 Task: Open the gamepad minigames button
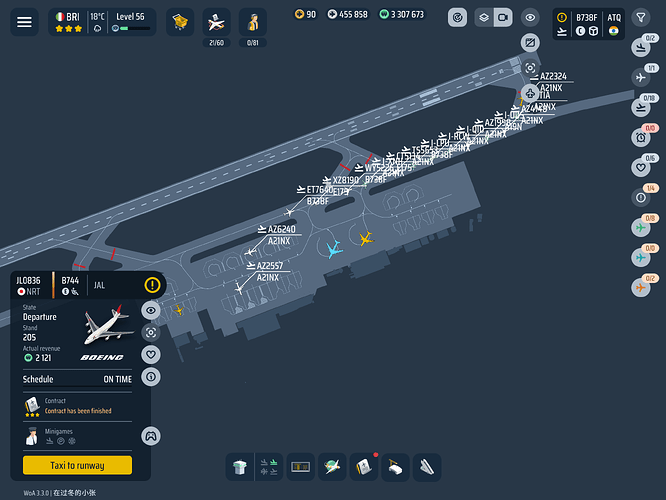(151, 435)
